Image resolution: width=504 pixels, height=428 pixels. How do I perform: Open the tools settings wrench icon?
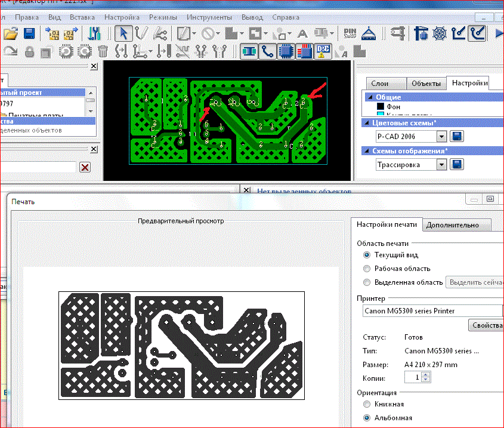click(94, 33)
